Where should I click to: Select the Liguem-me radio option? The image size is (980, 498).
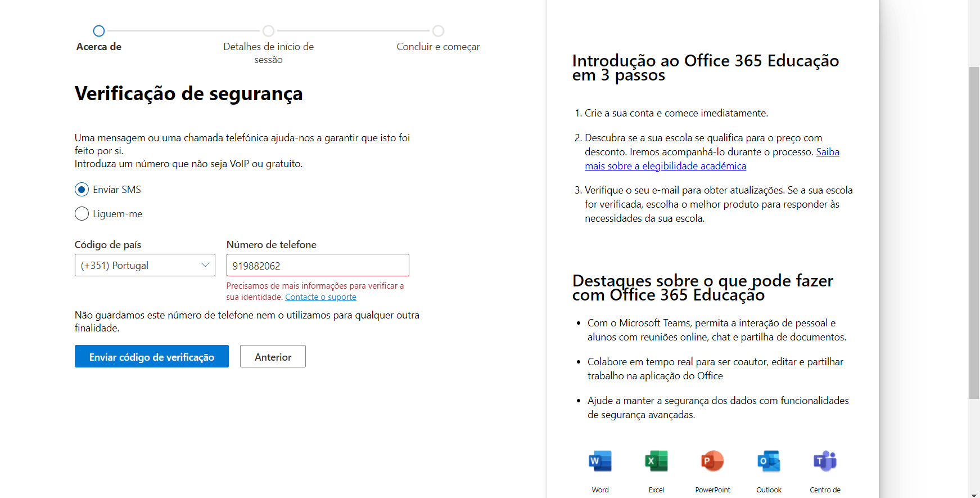tap(82, 214)
